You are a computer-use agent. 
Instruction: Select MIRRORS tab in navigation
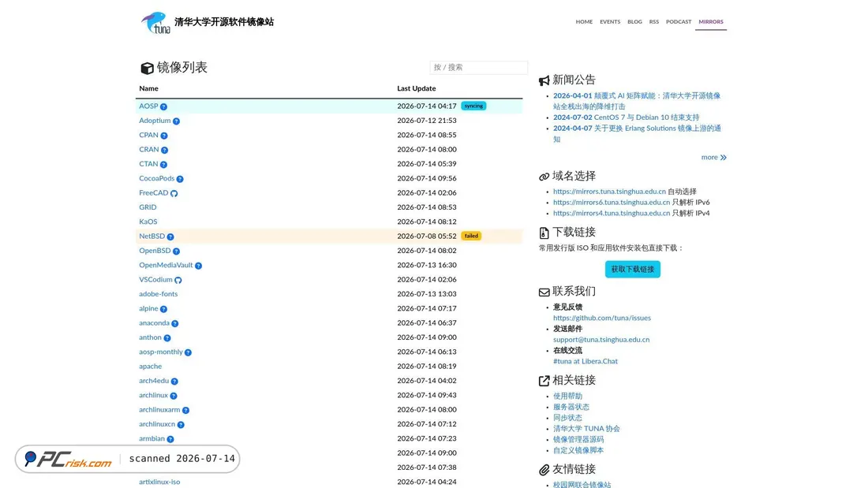point(711,22)
